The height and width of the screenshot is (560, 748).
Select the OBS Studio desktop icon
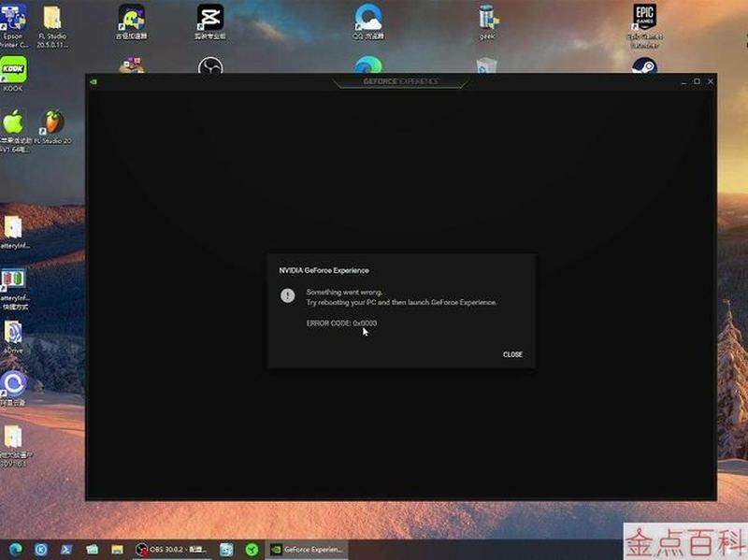pyautogui.click(x=210, y=65)
